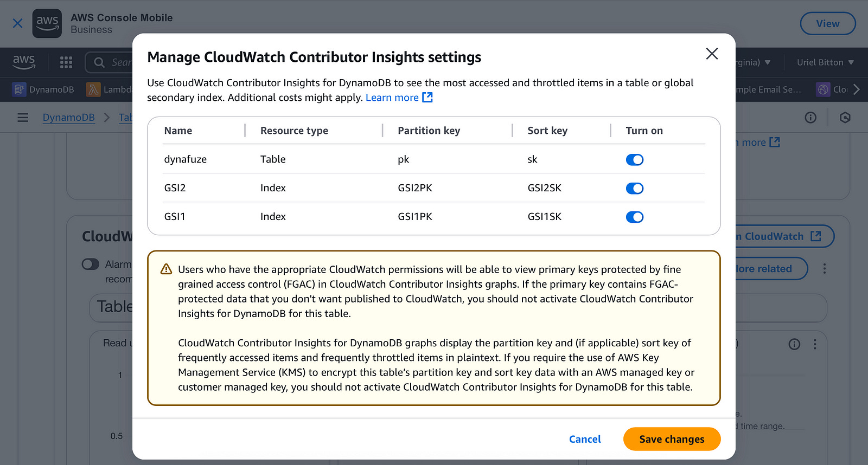The image size is (868, 465).
Task: Click the Name column header
Action: pos(178,131)
